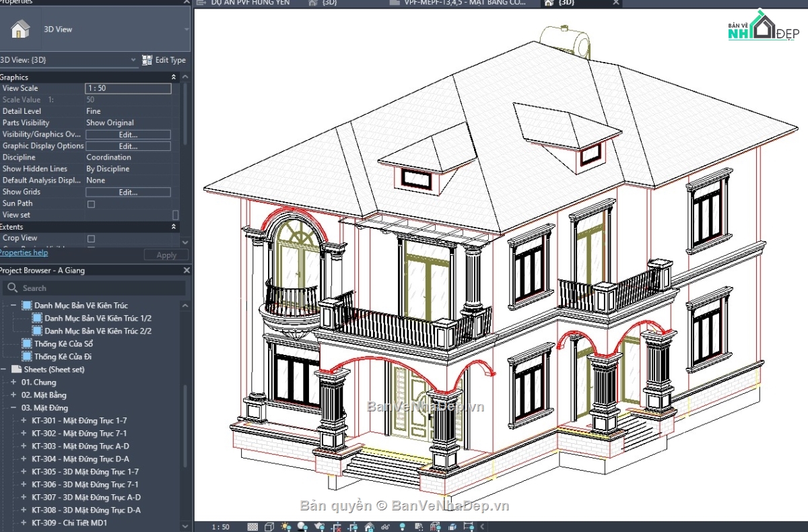Expand KT-301 - Mặt Đứng Trục 1-7 sheet
Viewport: 808px width, 532px height.
24,420
